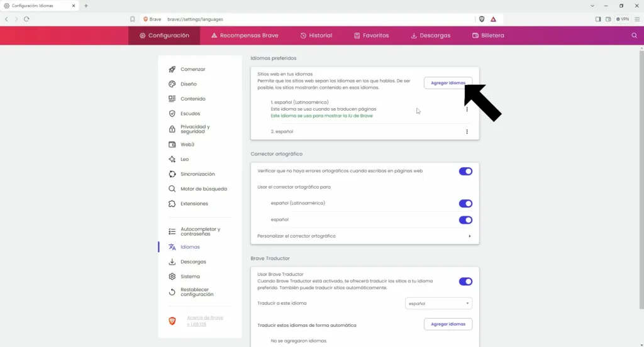Open the Web3 wallet icon

click(172, 145)
